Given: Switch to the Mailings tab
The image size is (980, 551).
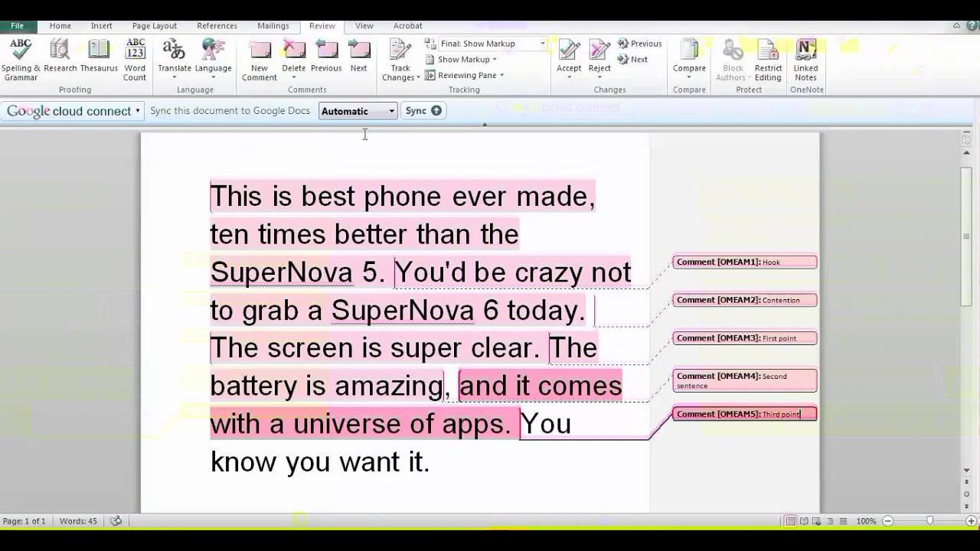Looking at the screenshot, I should [273, 26].
